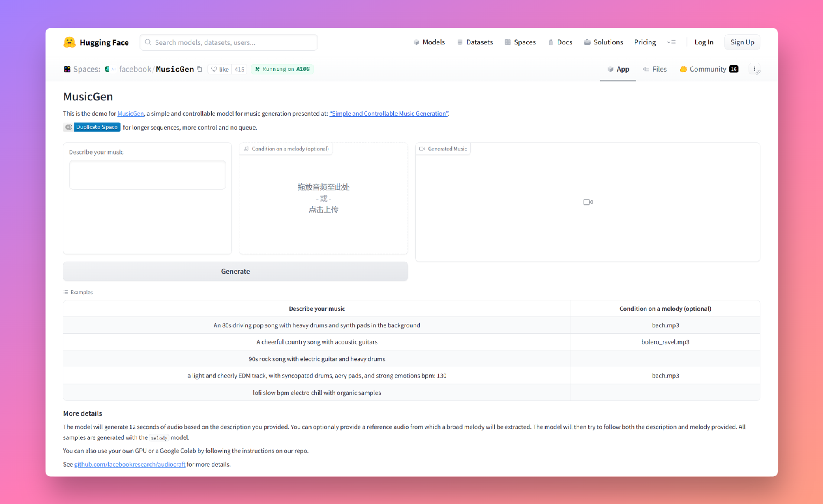Click the search magnifier icon
823x504 pixels.
148,42
